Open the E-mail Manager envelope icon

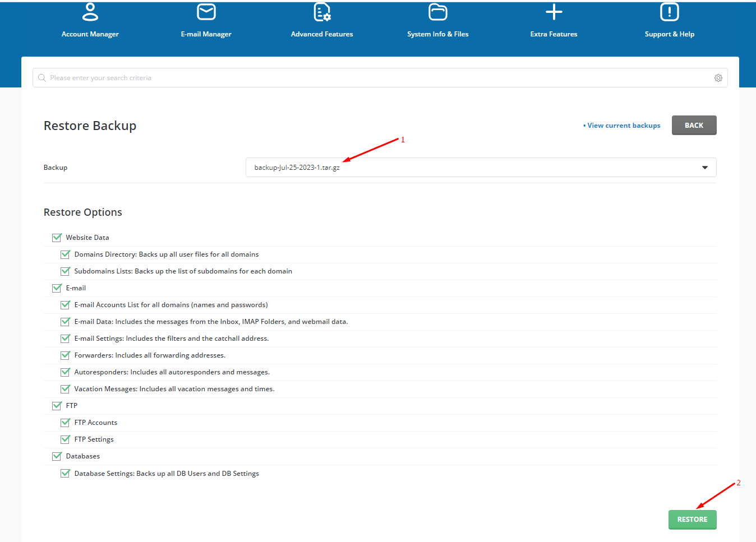tap(206, 12)
